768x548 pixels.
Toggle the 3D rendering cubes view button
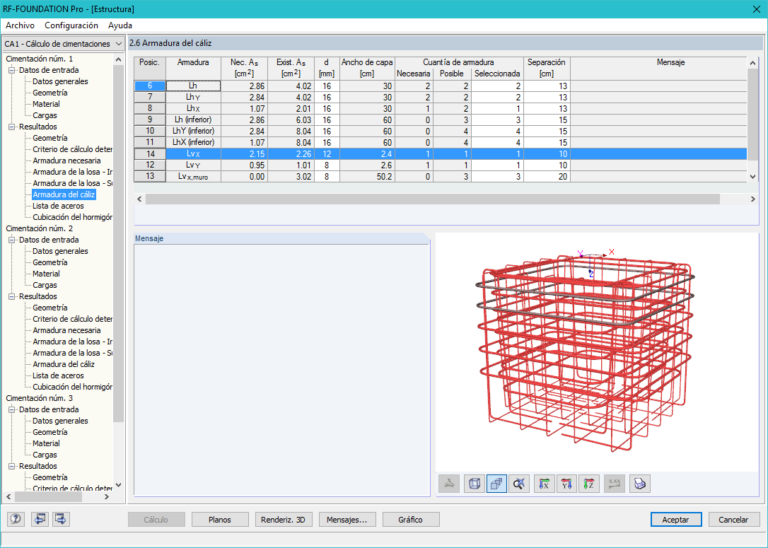pyautogui.click(x=496, y=484)
